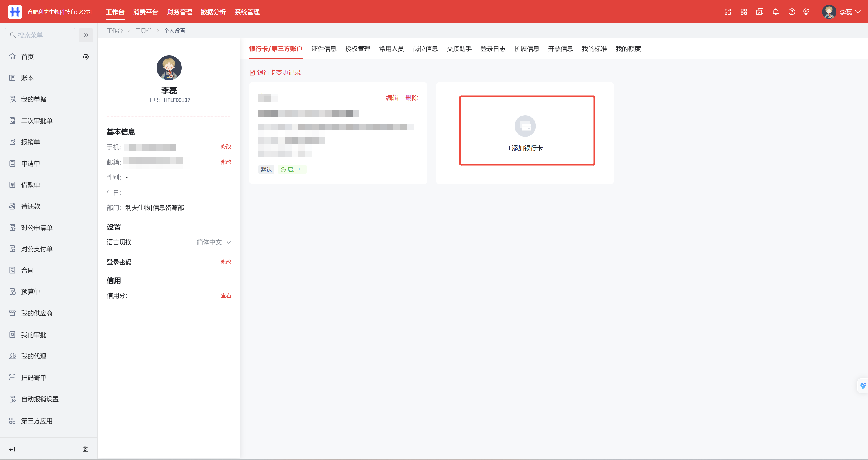Select 报销单 in the sidebar

tap(30, 142)
